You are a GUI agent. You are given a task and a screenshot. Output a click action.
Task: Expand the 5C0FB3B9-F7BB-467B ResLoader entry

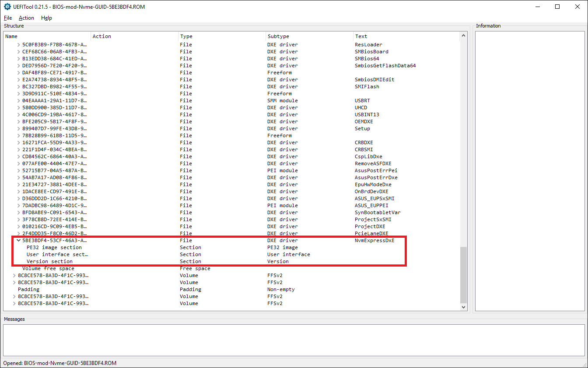click(x=18, y=45)
